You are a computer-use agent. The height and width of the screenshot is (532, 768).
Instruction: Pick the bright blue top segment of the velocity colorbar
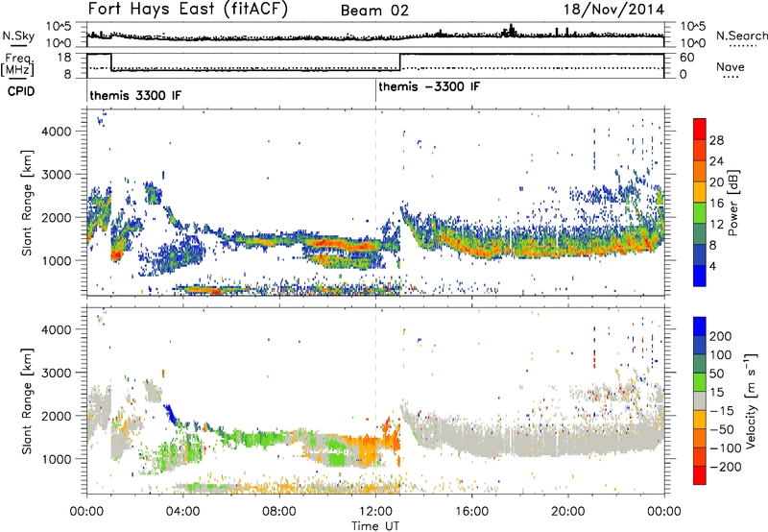[700, 326]
